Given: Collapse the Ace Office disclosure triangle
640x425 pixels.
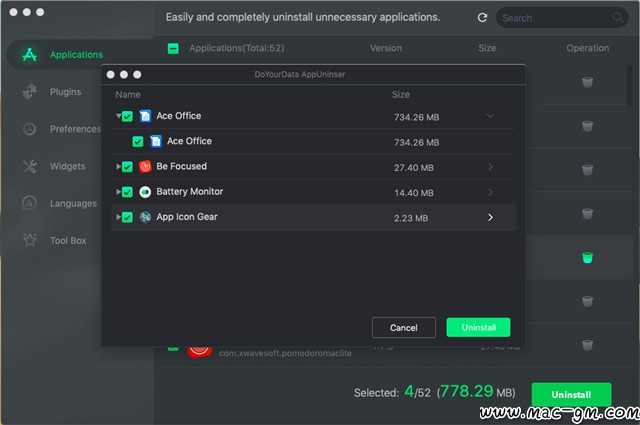Looking at the screenshot, I should tap(118, 116).
